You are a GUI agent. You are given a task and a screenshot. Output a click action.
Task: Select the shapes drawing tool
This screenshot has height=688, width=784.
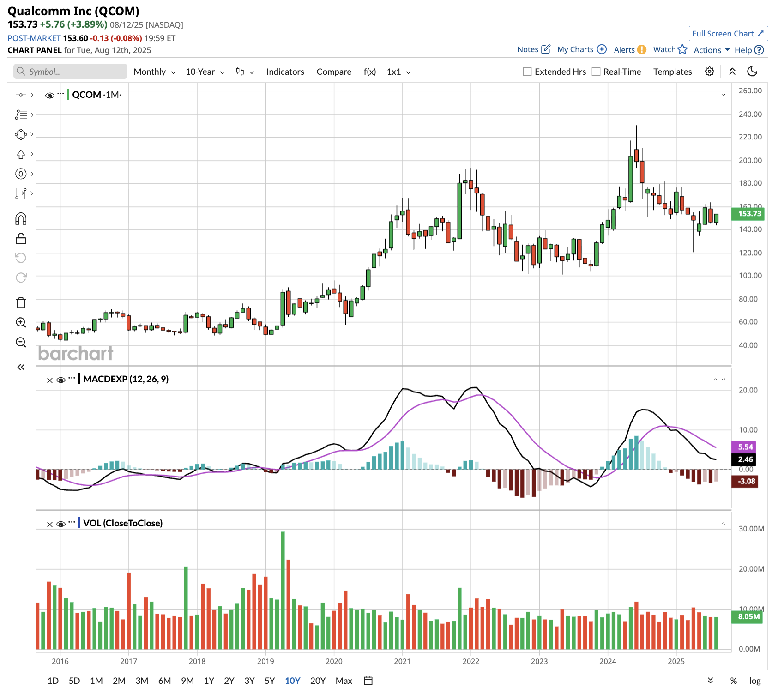tap(21, 134)
